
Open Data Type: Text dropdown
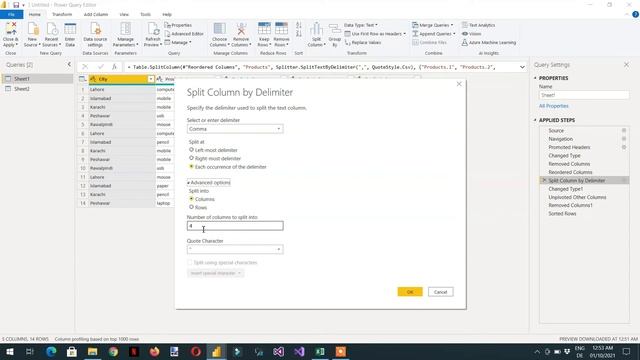pos(361,25)
